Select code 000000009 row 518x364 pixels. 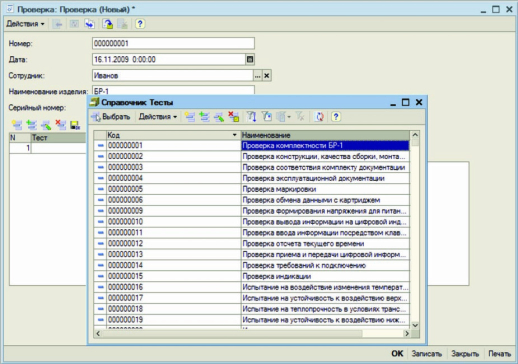[251, 211]
